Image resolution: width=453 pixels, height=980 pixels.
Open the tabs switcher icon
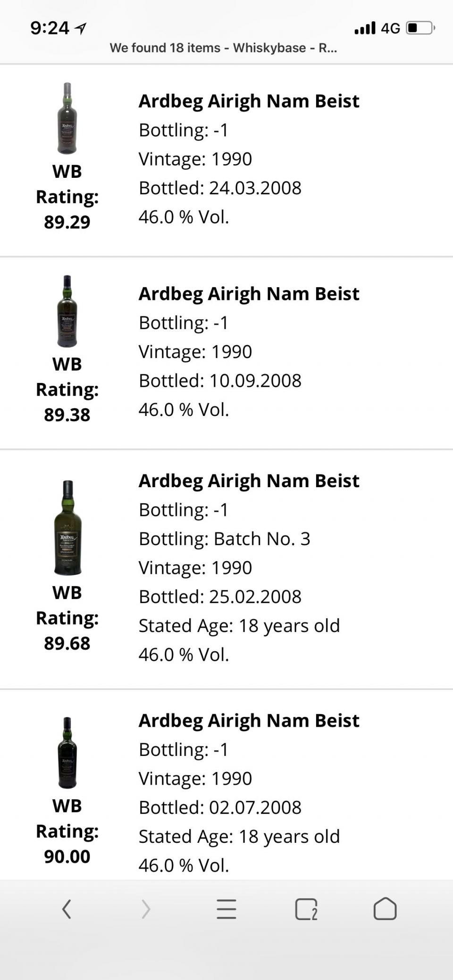[x=306, y=909]
